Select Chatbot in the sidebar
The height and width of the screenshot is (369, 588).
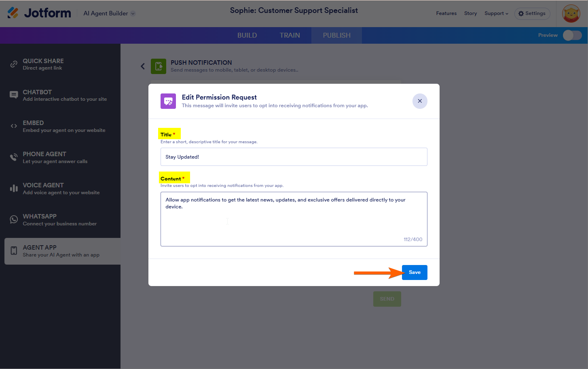click(62, 95)
